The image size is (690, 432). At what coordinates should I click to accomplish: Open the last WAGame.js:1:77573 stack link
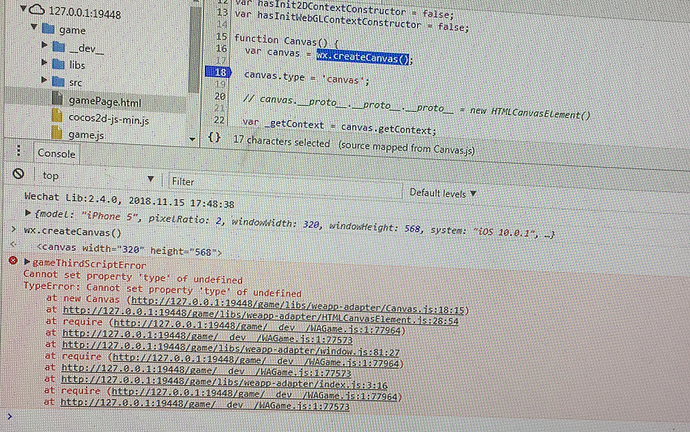205,404
